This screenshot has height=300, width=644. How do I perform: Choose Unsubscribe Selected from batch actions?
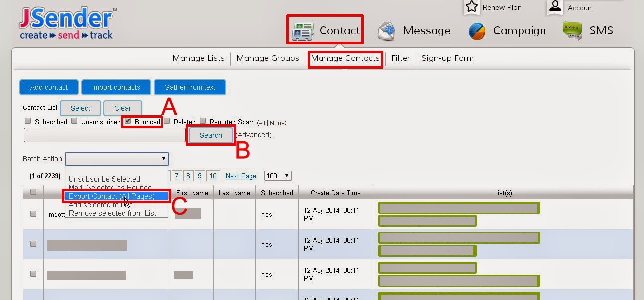[x=104, y=179]
